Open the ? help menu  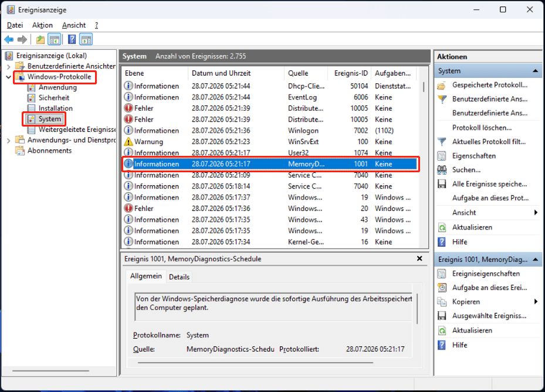(x=96, y=25)
